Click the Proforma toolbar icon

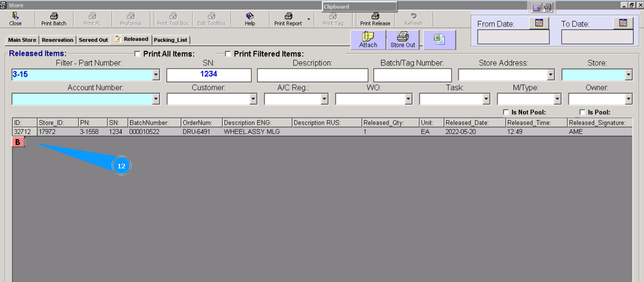[130, 19]
